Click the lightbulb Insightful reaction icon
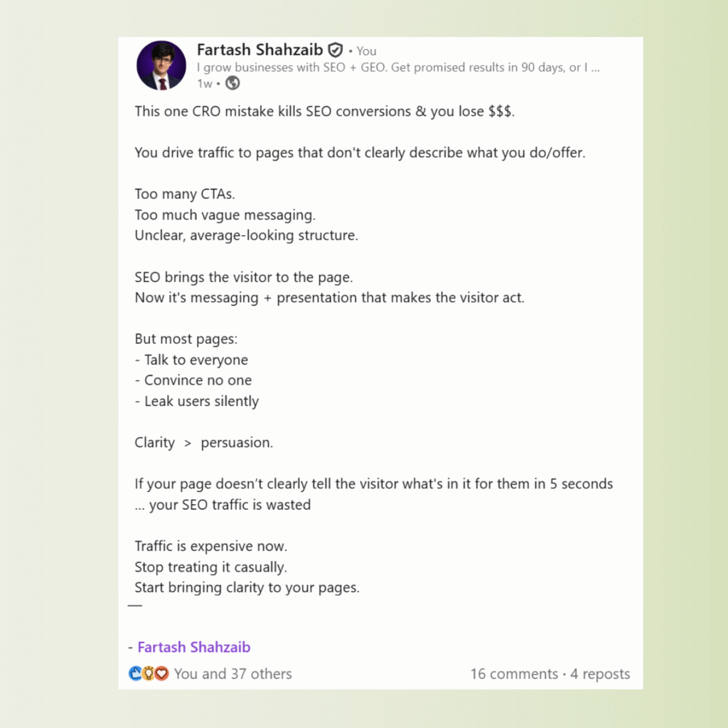Image resolution: width=728 pixels, height=728 pixels. pos(149,673)
